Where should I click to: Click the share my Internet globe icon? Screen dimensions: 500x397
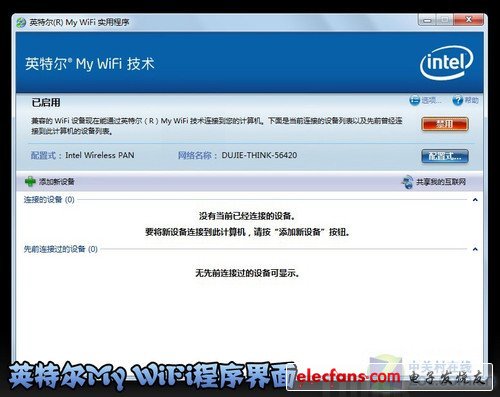pos(407,182)
